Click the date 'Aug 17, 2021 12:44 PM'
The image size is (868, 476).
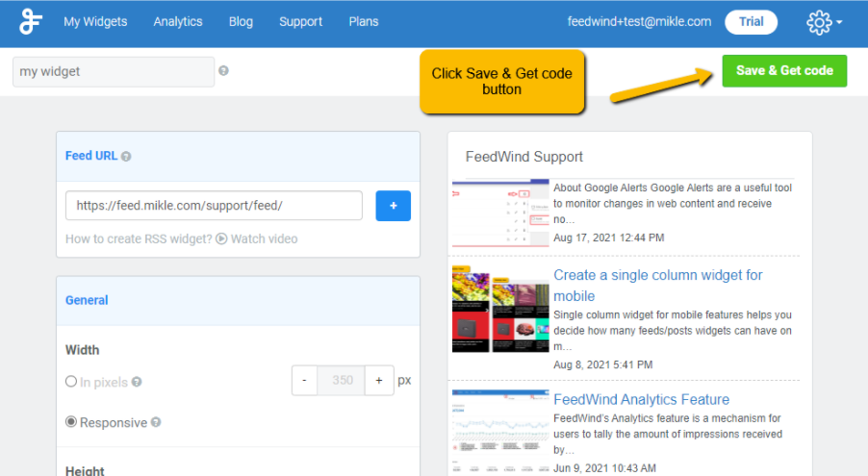(x=609, y=238)
